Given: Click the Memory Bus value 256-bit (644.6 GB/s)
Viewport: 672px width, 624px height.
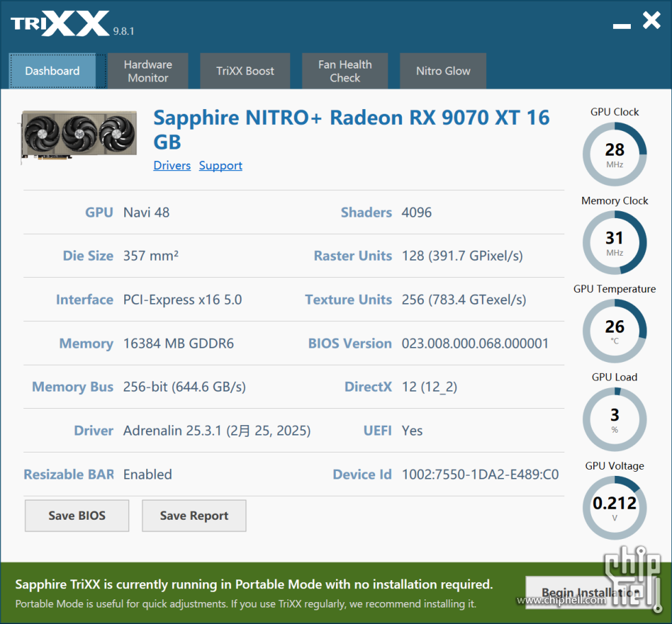Looking at the screenshot, I should (x=184, y=387).
